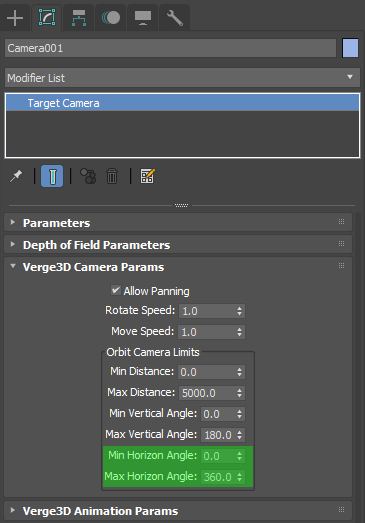Screen dimensions: 365x523
Task: Click the Max Distance spinner arrows
Action: coord(240,393)
